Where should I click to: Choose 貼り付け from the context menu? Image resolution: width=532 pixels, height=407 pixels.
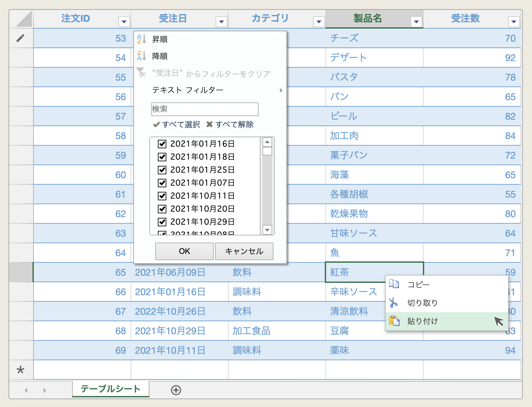(447, 321)
